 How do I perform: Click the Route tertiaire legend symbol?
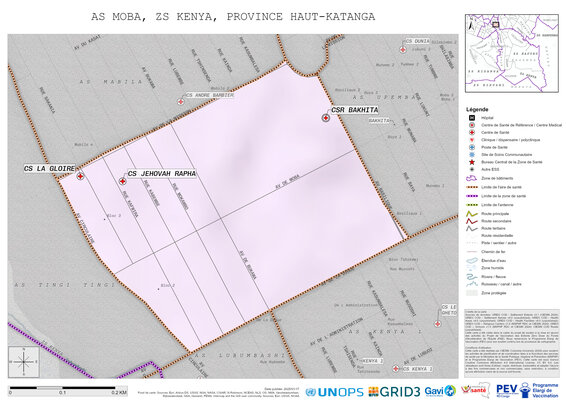click(x=471, y=228)
